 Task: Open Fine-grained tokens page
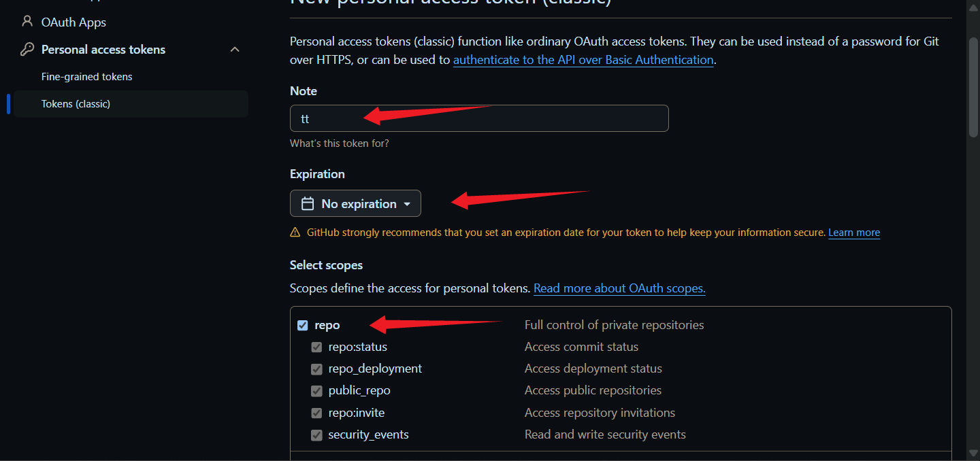click(86, 77)
